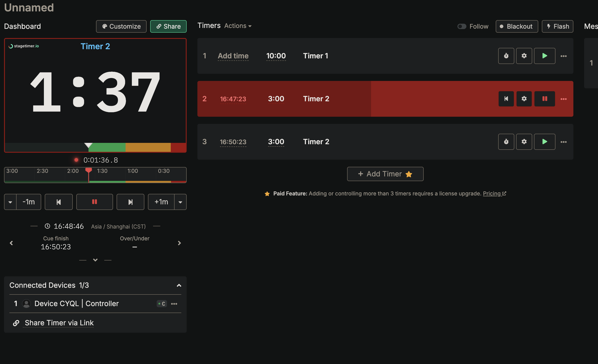Collapse the Connected Devices panel
The image size is (598, 364).
[x=179, y=285]
